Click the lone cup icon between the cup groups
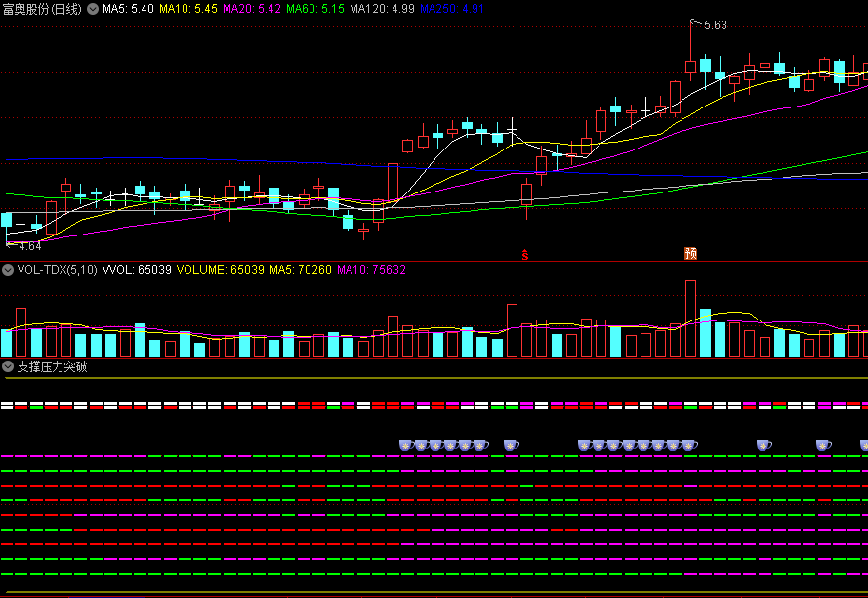The width and height of the screenshot is (868, 598). (511, 445)
